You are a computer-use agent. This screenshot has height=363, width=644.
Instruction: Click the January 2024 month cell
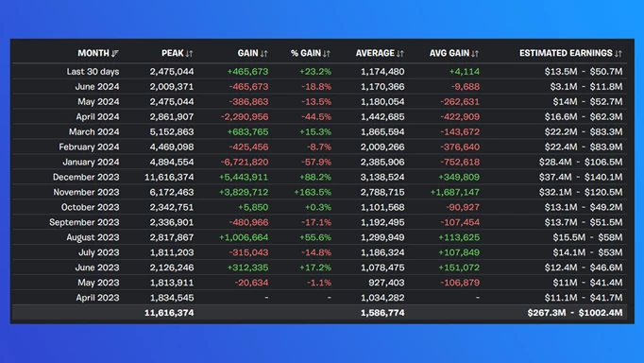(x=91, y=162)
